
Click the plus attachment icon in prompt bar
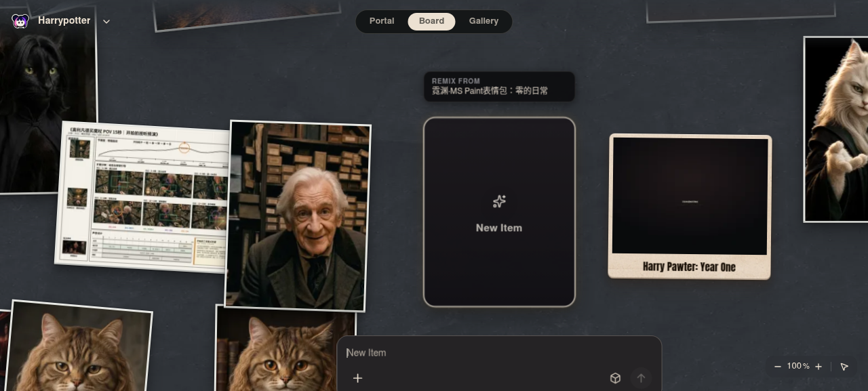tap(358, 378)
